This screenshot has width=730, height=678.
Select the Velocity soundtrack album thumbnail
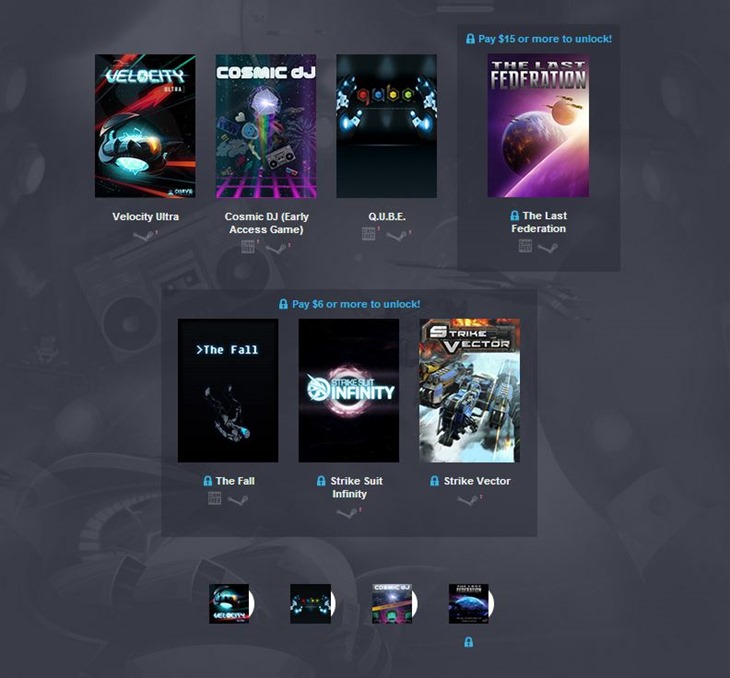[231, 603]
